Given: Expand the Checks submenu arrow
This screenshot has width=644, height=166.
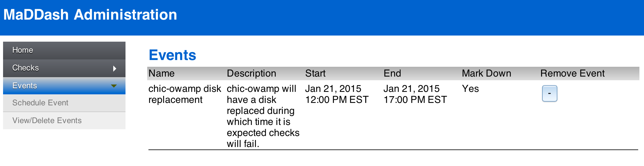Looking at the screenshot, I should (114, 68).
